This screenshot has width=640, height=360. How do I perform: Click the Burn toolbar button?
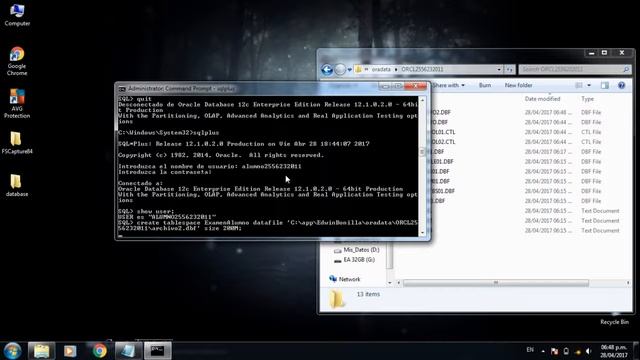[484, 85]
